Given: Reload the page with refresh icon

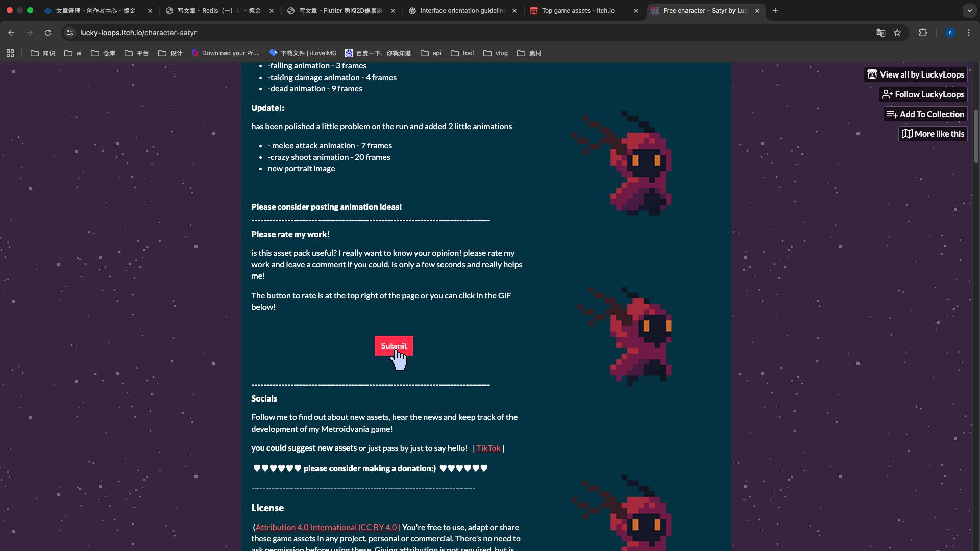Looking at the screenshot, I should tap(48, 33).
